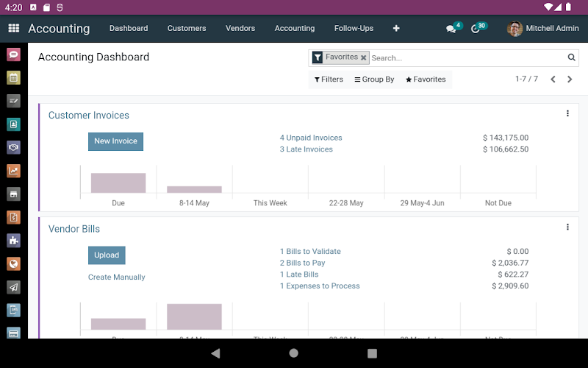The image size is (588, 368).
Task: Click the New Invoice button
Action: 115,141
